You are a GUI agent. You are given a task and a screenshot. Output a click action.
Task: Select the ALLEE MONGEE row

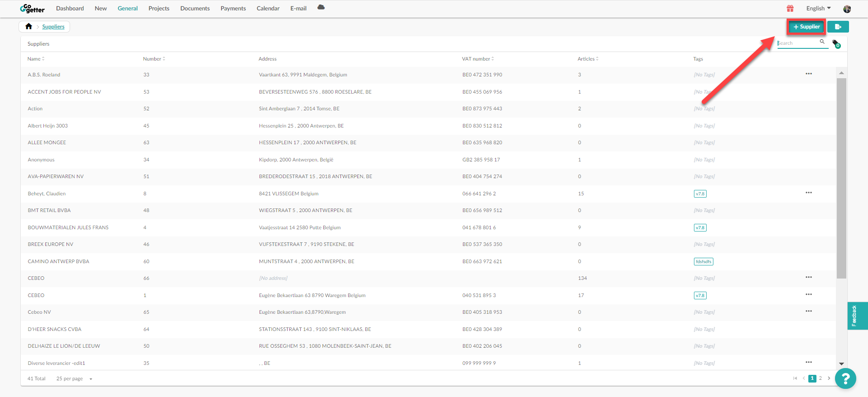pos(428,142)
